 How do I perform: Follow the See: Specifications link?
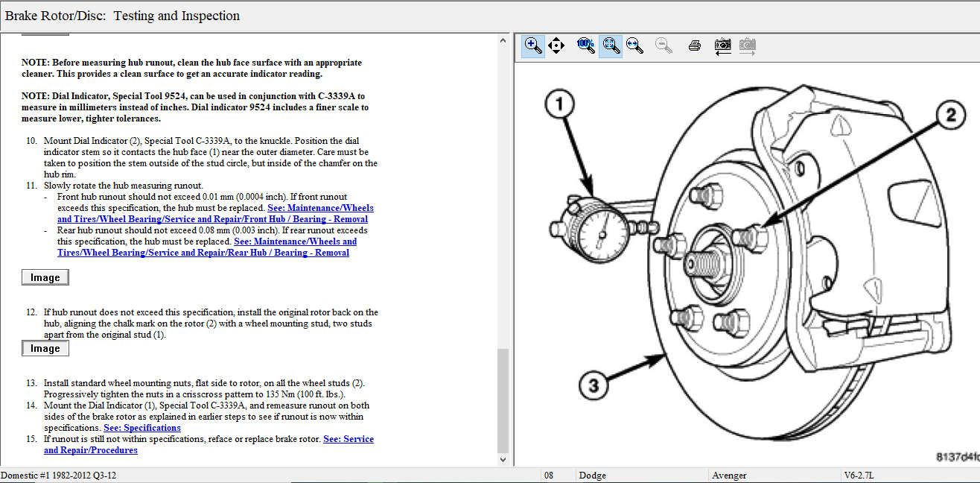[x=142, y=428]
